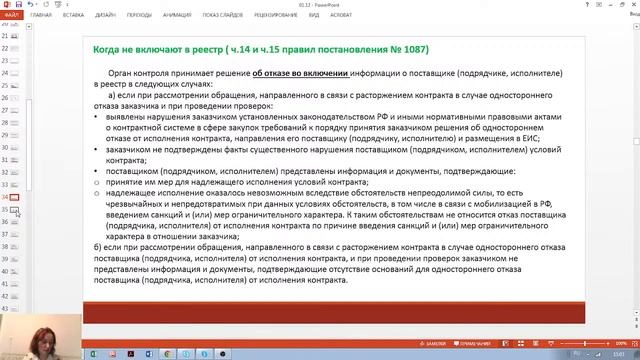The height and width of the screenshot is (360, 640).
Task: Select slide 23 thumbnail
Action: point(14,61)
